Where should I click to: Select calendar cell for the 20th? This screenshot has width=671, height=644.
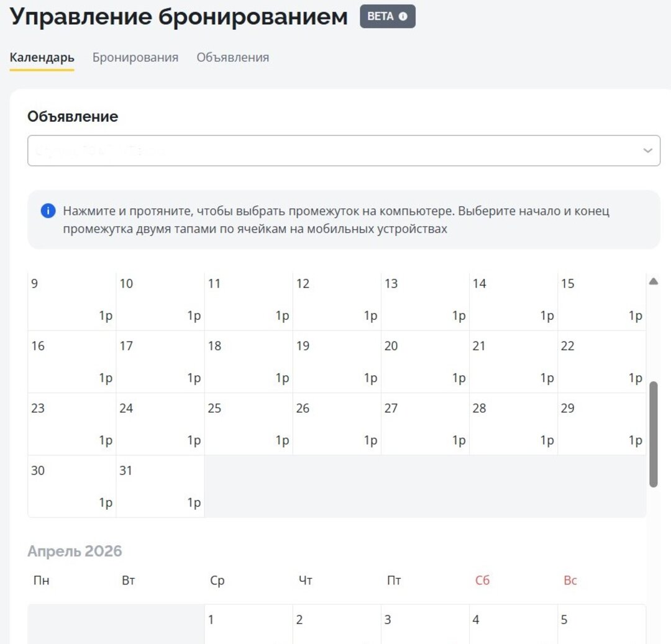click(x=425, y=362)
